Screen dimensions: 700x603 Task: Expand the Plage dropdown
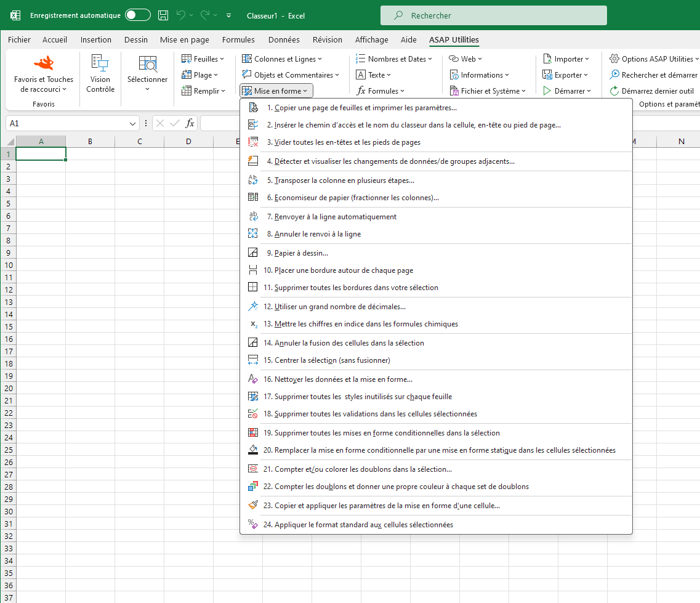[x=199, y=75]
